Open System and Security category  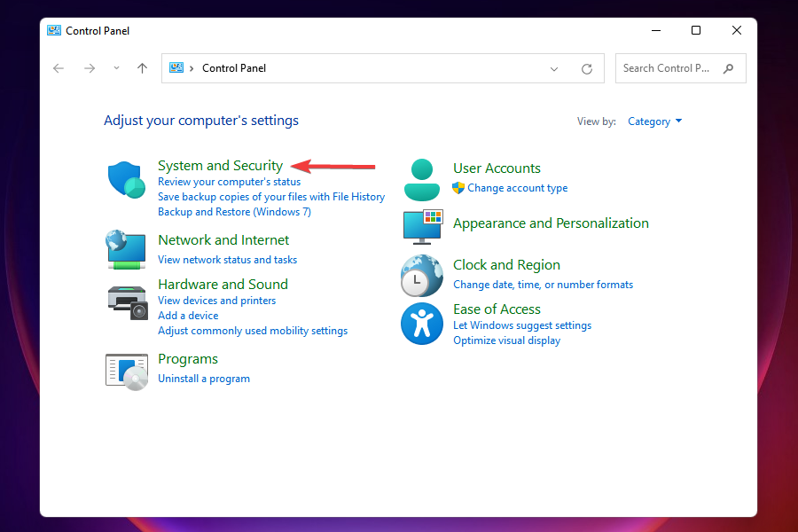[x=220, y=166]
